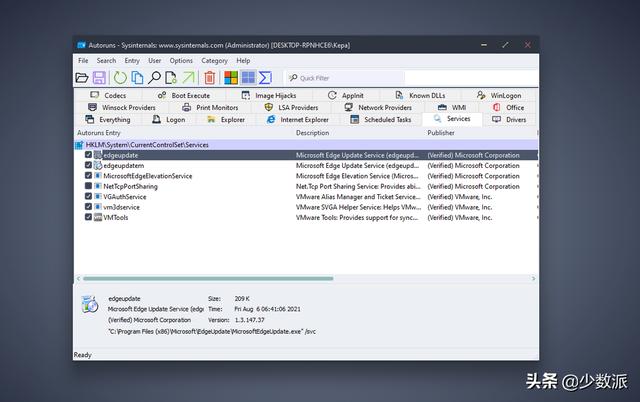Open the Entry menu

[x=132, y=60]
